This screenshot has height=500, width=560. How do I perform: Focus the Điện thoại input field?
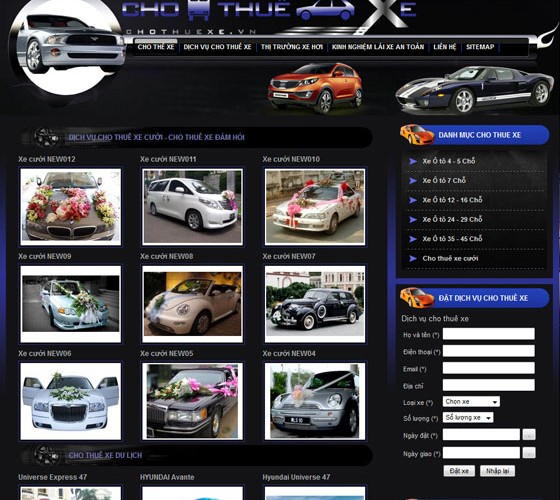pos(489,351)
